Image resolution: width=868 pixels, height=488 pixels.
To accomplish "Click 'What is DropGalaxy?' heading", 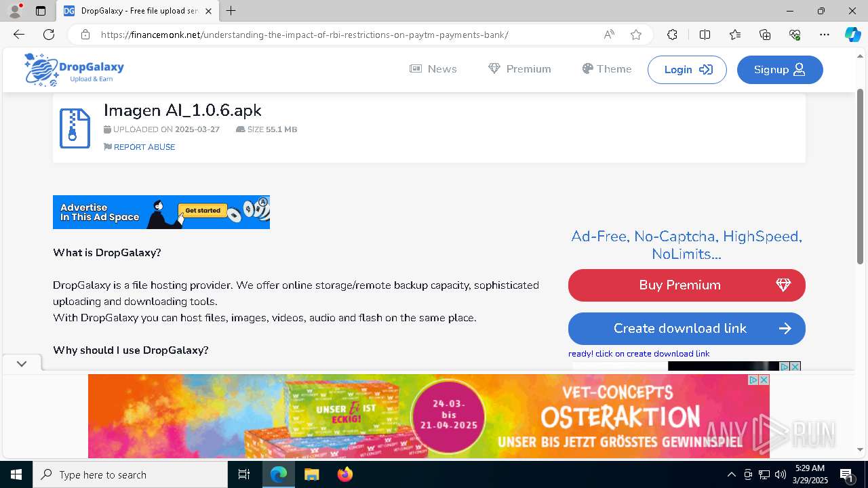I will (107, 253).
